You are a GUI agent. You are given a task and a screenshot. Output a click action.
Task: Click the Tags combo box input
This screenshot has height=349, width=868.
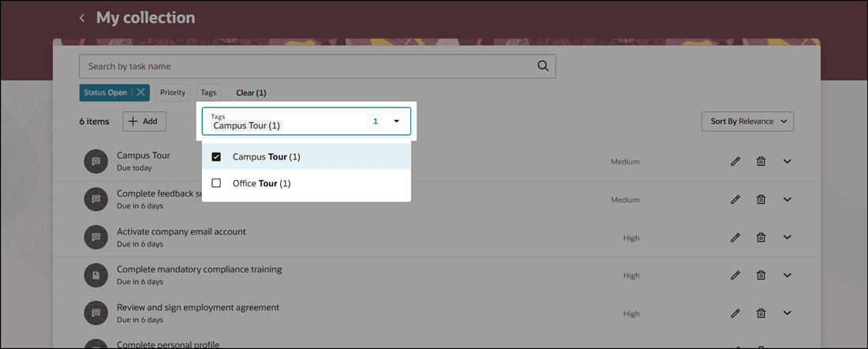[x=306, y=122]
